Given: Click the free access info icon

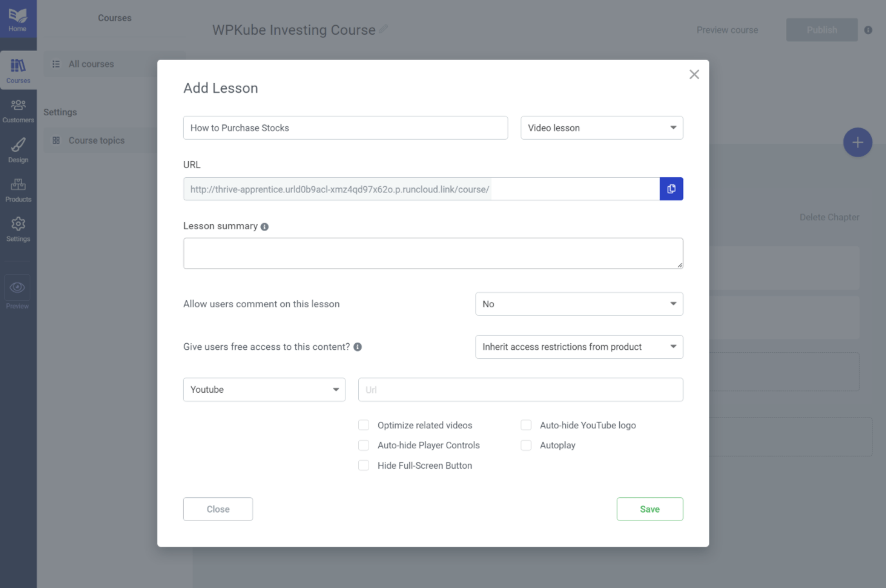Looking at the screenshot, I should click(358, 346).
